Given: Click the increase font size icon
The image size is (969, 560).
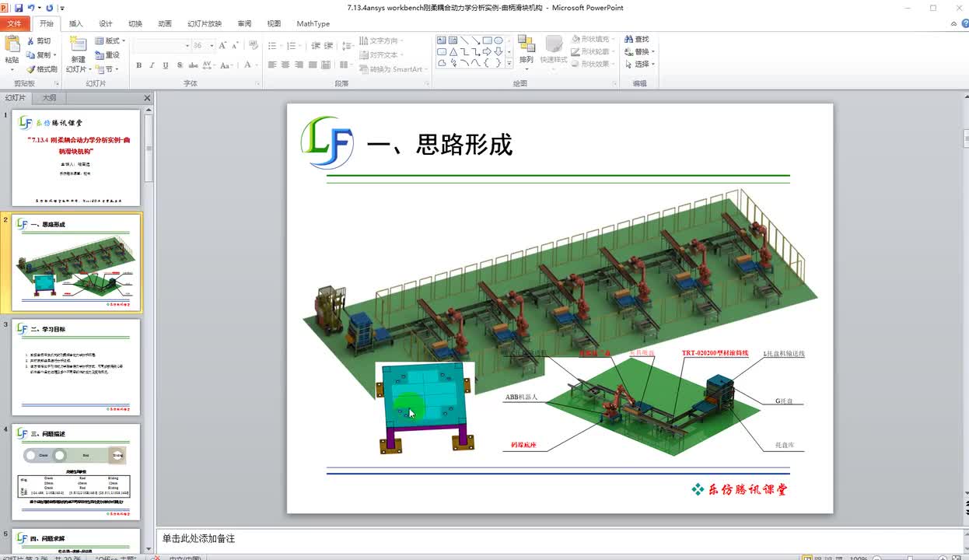Looking at the screenshot, I should 222,45.
